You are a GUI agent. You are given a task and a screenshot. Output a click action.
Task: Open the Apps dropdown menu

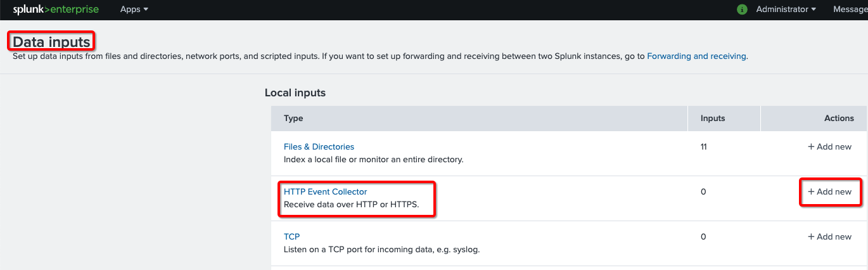tap(134, 10)
